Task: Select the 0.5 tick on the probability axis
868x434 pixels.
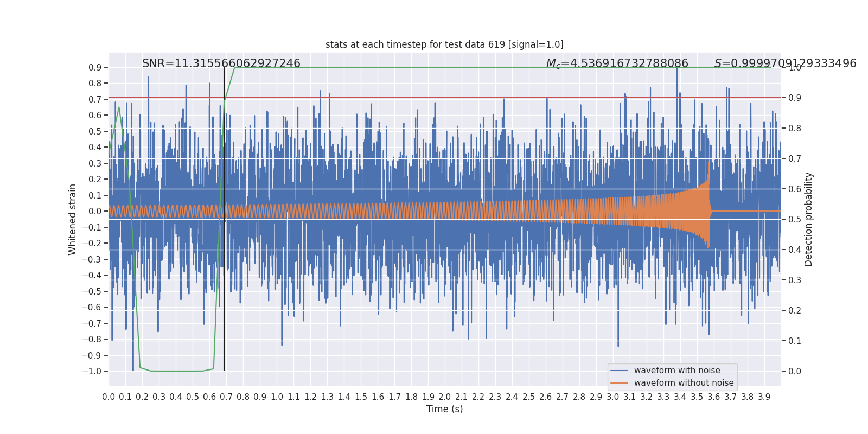Action: click(795, 220)
